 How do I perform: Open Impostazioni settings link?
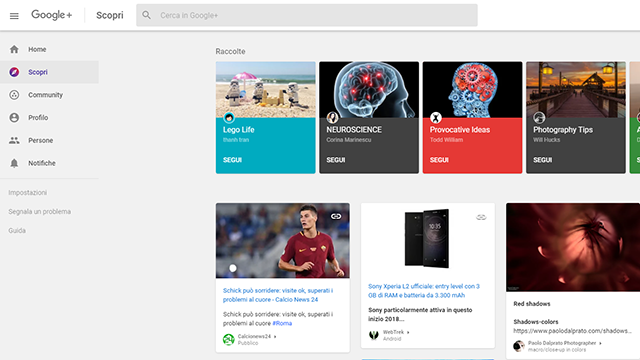[27, 193]
